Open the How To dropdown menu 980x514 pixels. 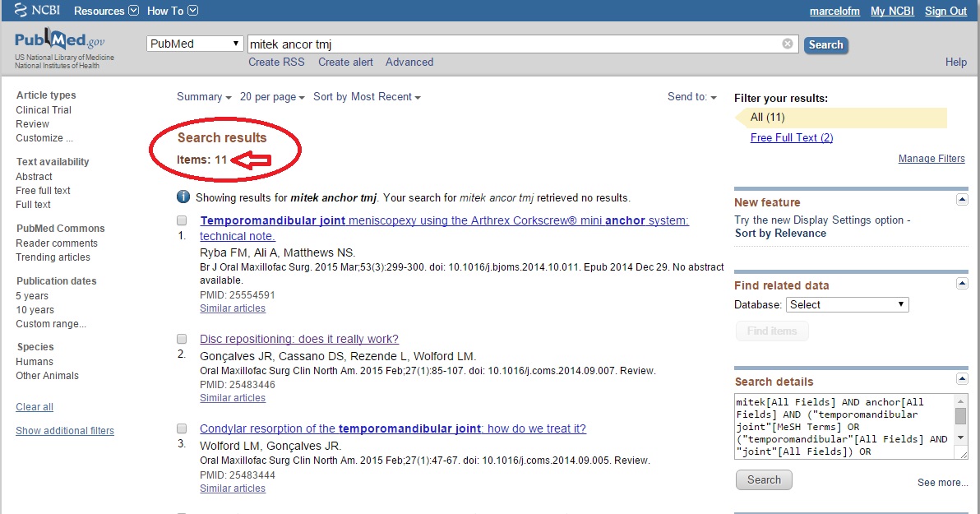tap(173, 11)
